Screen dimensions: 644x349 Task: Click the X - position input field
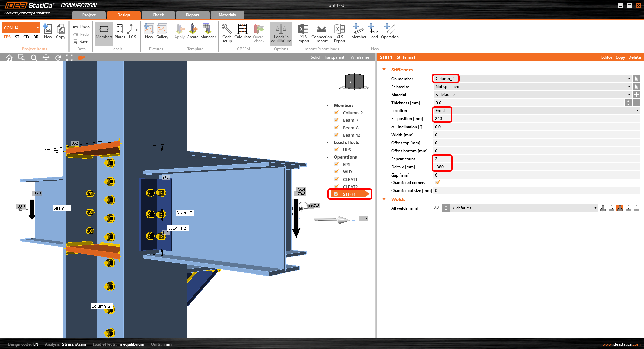coord(537,119)
